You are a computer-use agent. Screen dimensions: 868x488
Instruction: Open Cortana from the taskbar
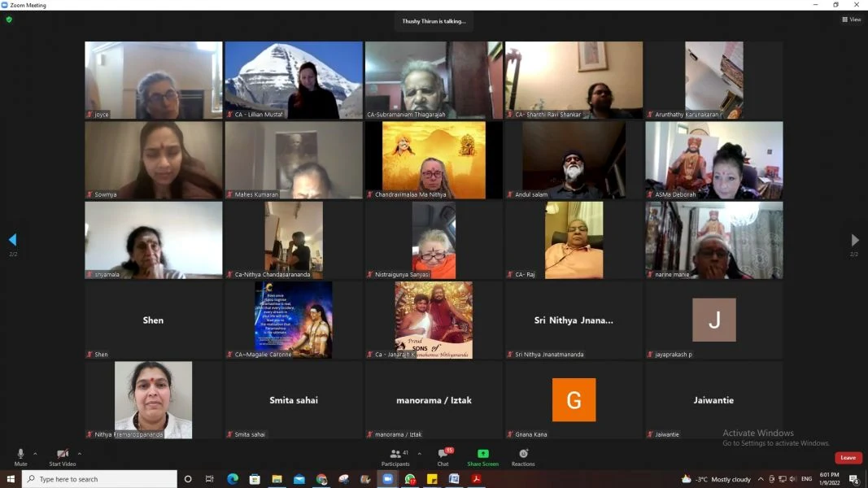188,479
